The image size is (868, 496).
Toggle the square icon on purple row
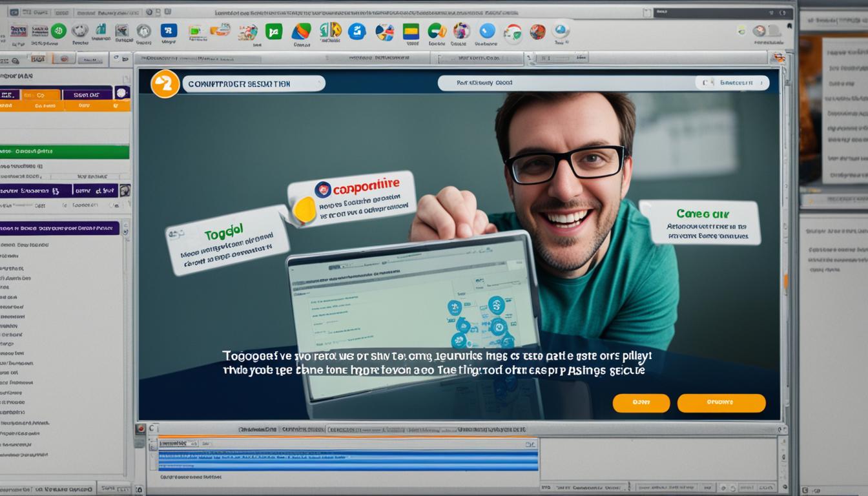click(125, 191)
